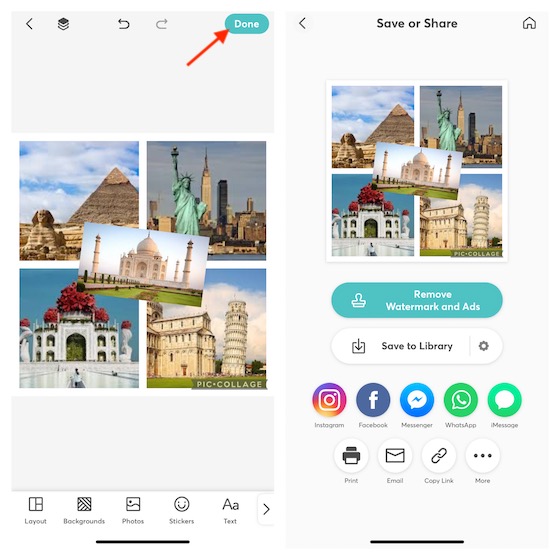The height and width of the screenshot is (560, 560).
Task: Tap the Print icon
Action: tap(351, 456)
